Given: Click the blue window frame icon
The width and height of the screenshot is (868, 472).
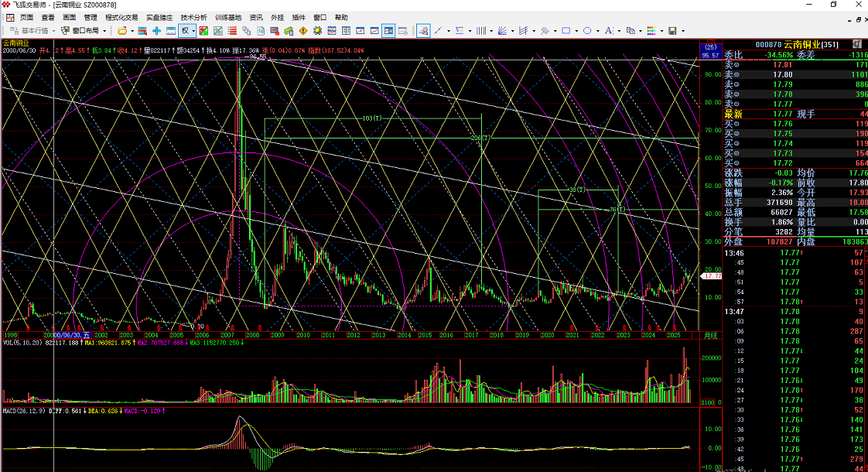Looking at the screenshot, I should click(171, 31).
